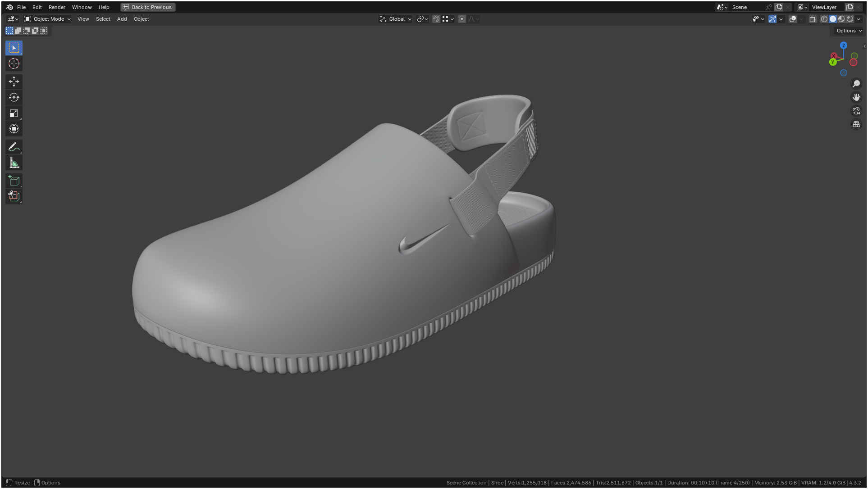Open the Object Mode dropdown

48,19
